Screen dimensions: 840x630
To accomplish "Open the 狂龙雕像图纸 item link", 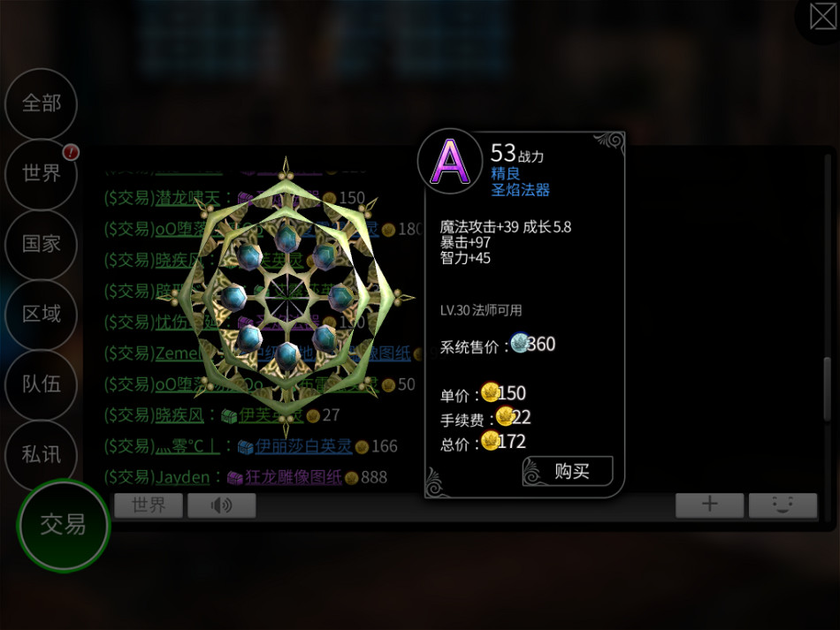I will point(294,477).
